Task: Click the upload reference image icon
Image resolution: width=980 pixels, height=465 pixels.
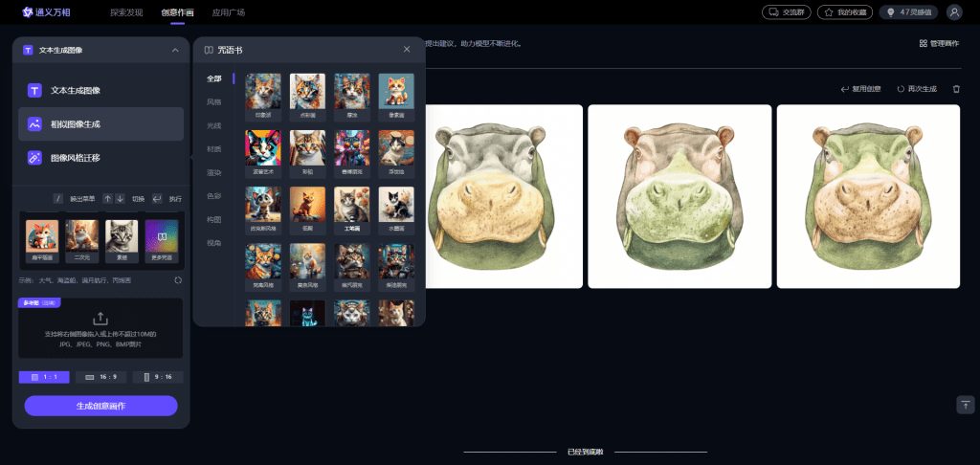Action: tap(100, 319)
